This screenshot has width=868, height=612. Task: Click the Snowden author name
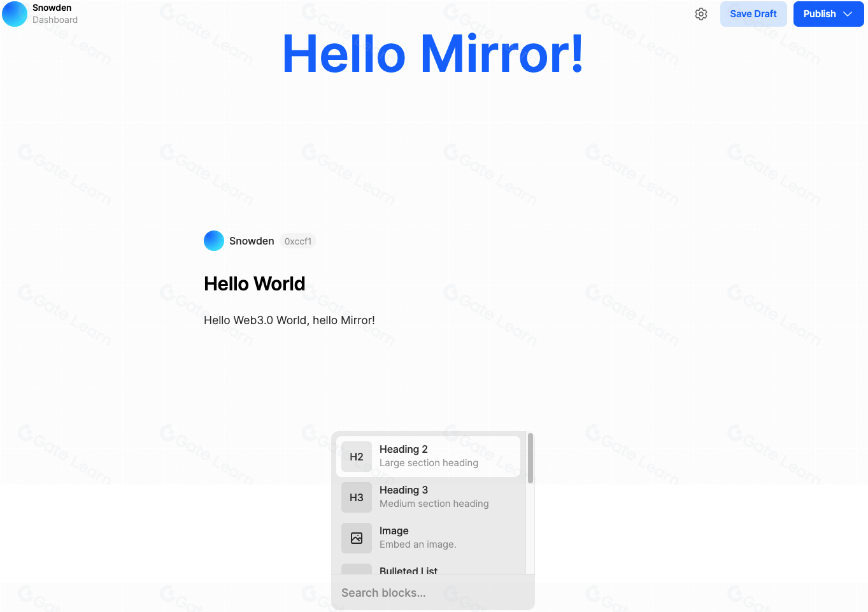click(x=252, y=241)
